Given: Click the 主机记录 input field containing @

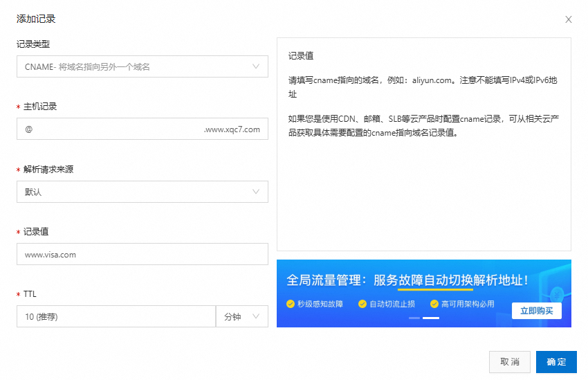Looking at the screenshot, I should click(111, 129).
